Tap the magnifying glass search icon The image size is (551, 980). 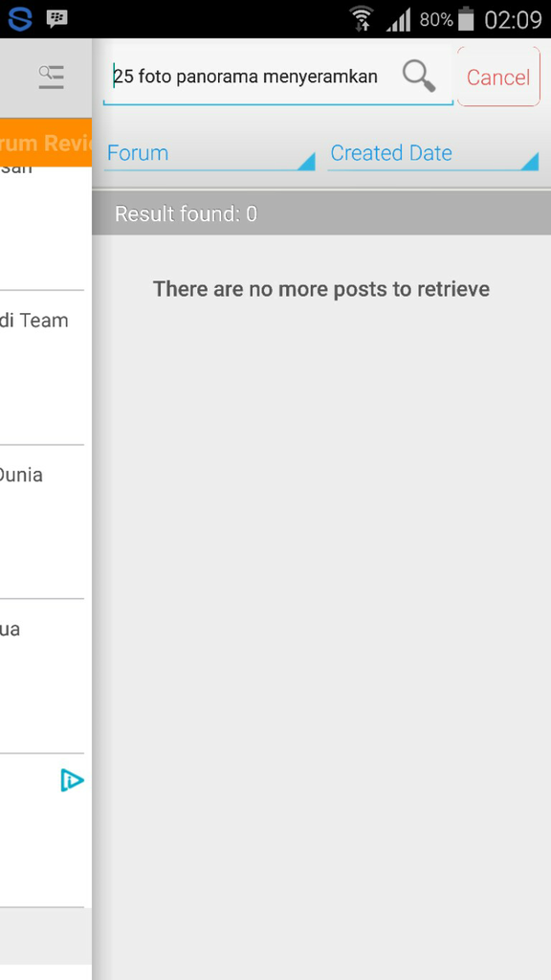(x=419, y=77)
